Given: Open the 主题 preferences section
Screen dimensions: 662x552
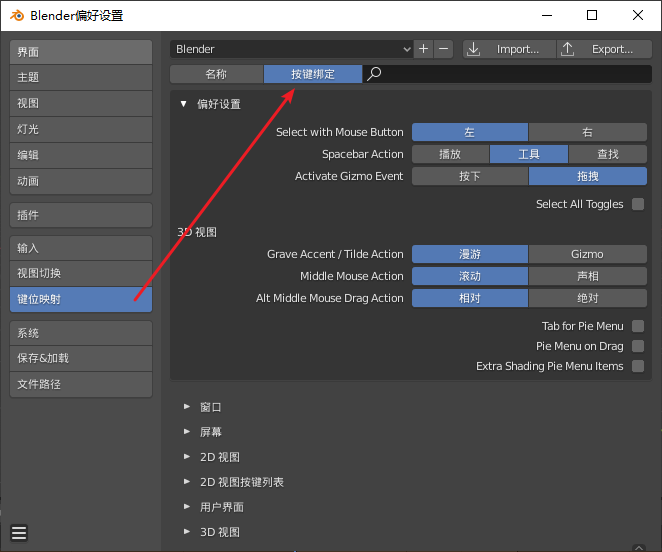Looking at the screenshot, I should tap(81, 77).
